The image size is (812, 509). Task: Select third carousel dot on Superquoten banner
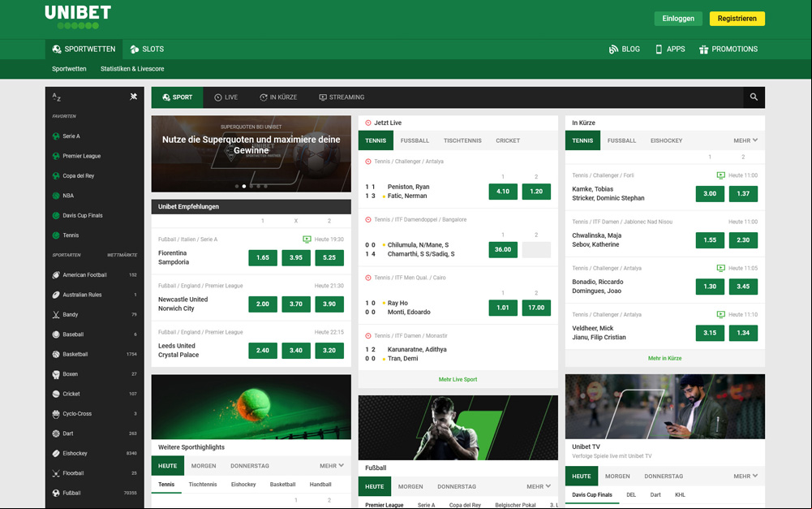pos(251,186)
